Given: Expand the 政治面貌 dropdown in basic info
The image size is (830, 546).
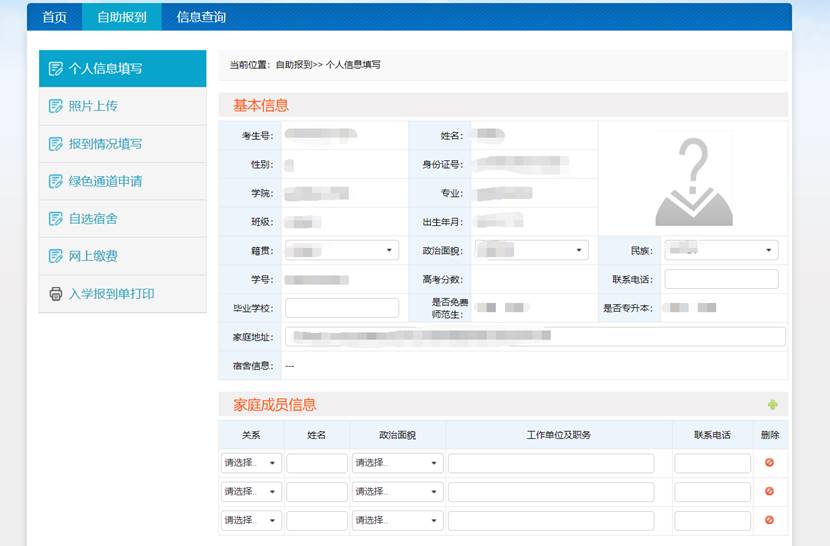Looking at the screenshot, I should 531,250.
